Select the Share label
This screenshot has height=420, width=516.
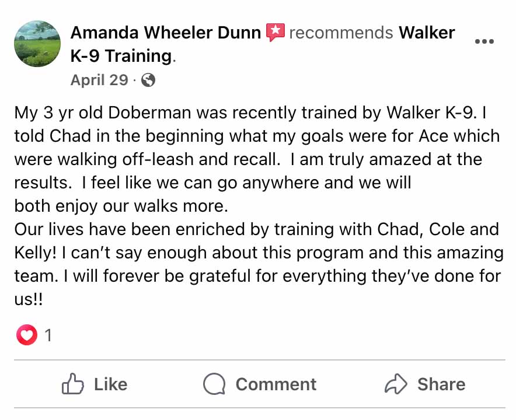pos(441,384)
